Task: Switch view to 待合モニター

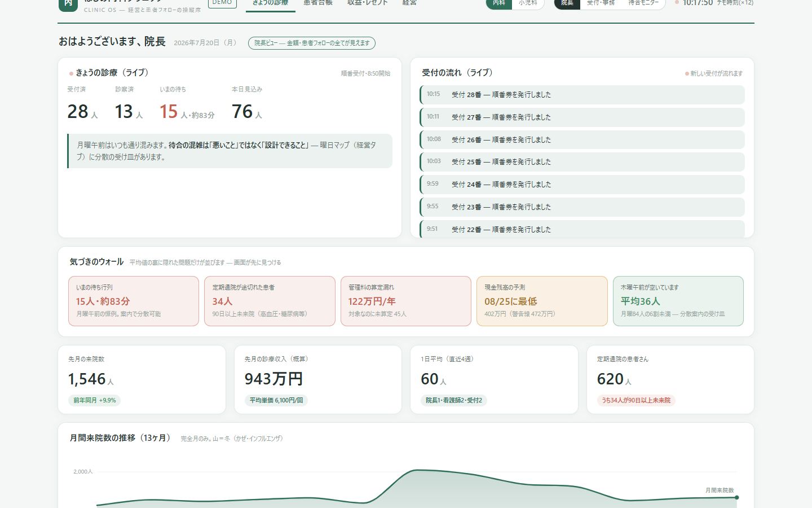Action: click(643, 3)
